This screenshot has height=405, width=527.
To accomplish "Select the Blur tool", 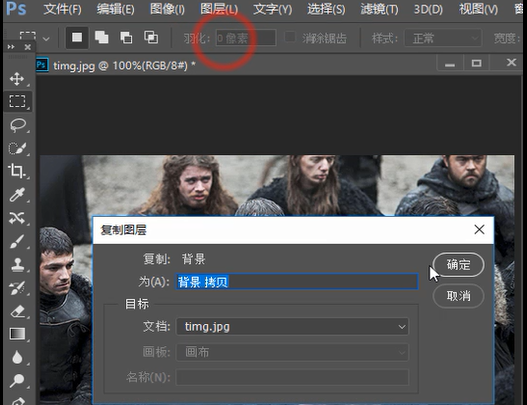I will (17, 357).
